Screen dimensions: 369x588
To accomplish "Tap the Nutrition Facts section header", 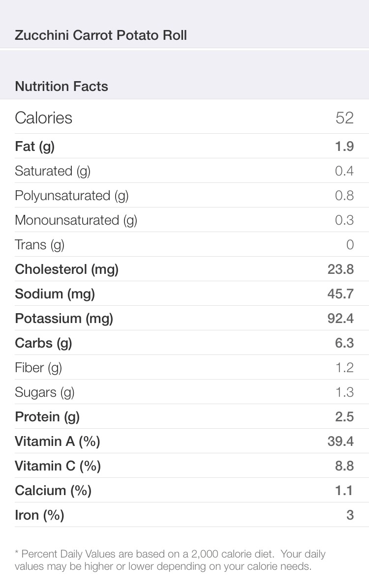I will [61, 87].
